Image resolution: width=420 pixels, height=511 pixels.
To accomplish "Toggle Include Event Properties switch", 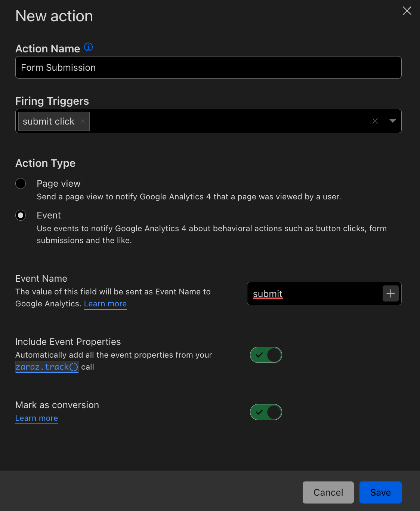I will pyautogui.click(x=266, y=355).
